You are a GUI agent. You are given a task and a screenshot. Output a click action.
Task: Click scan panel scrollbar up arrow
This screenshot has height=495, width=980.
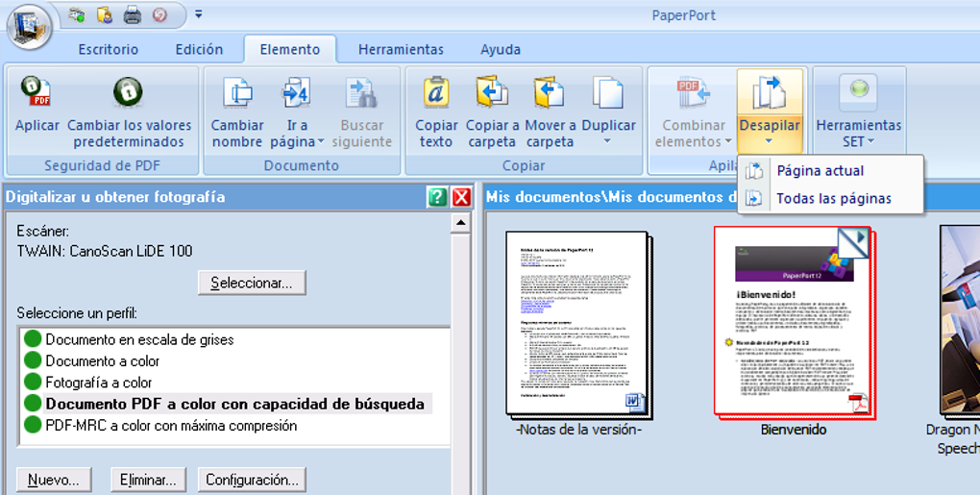460,222
